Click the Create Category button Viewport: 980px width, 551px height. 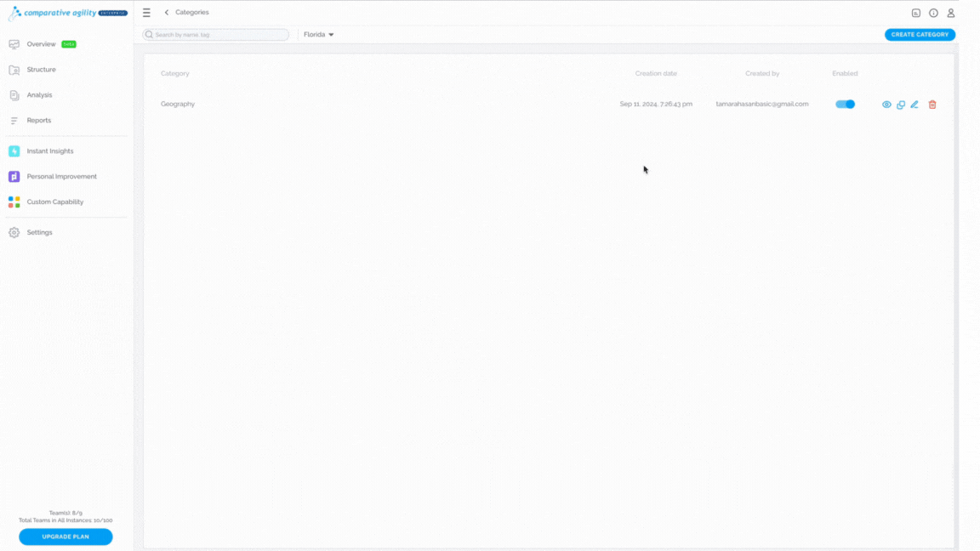pos(920,34)
